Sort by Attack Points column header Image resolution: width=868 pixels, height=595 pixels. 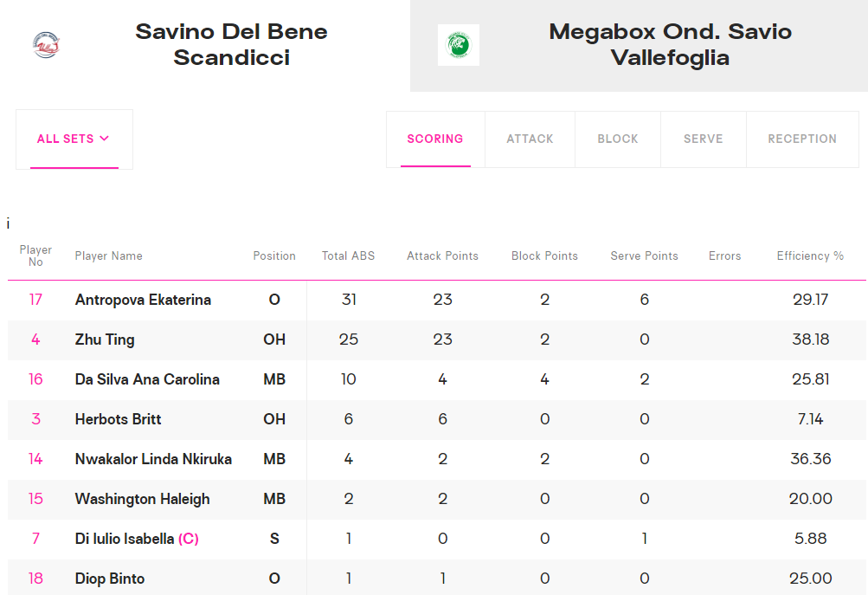click(442, 256)
